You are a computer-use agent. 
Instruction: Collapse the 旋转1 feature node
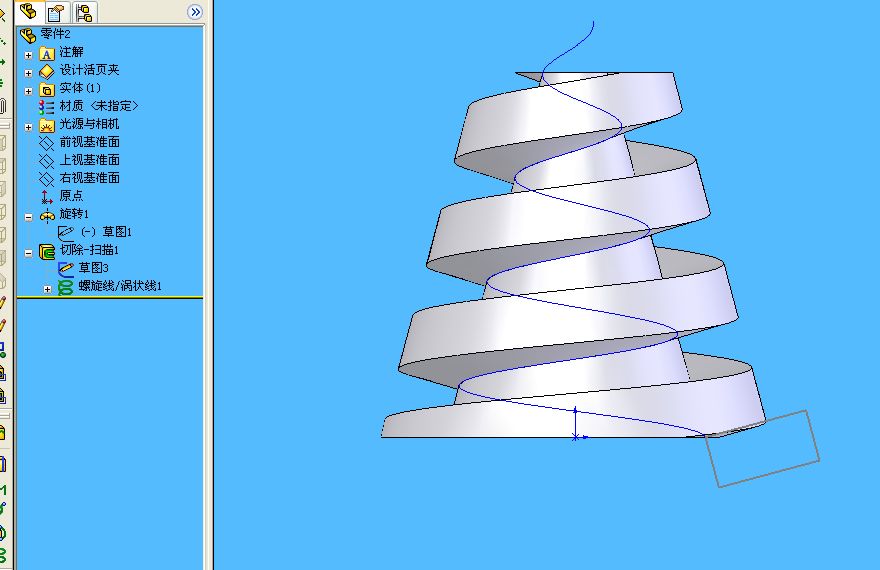pos(29,217)
